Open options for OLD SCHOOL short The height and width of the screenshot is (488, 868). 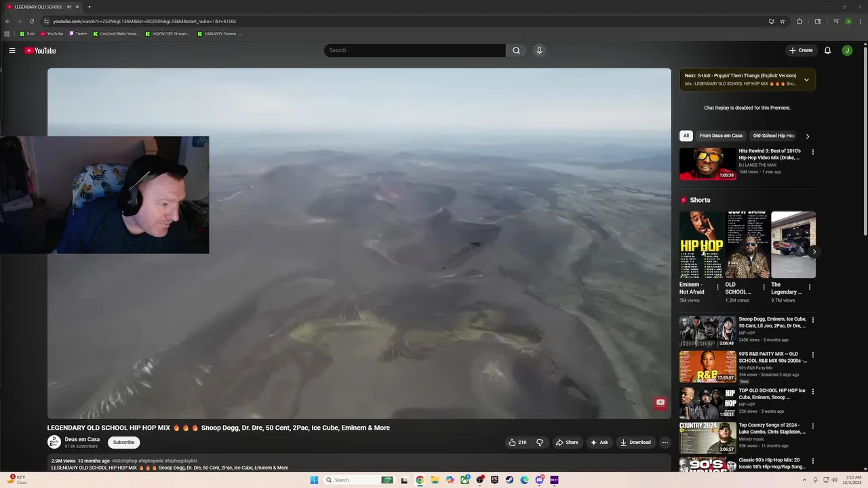(764, 287)
